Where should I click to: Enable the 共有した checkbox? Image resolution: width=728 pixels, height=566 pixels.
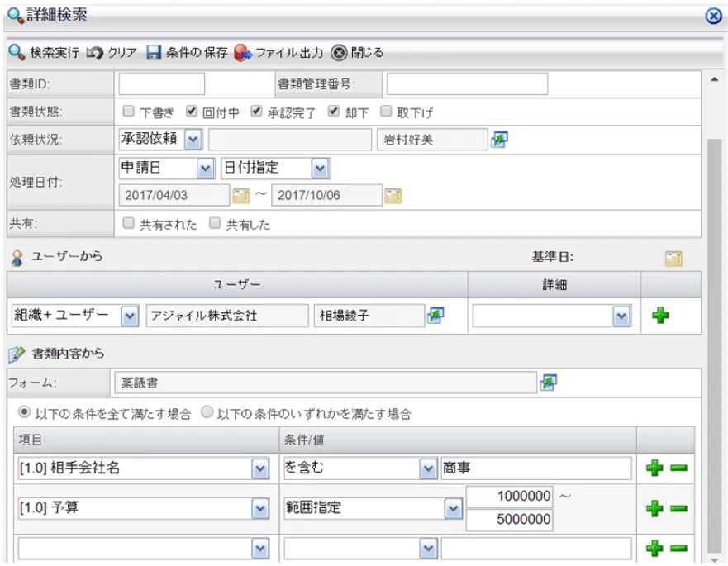click(x=215, y=223)
